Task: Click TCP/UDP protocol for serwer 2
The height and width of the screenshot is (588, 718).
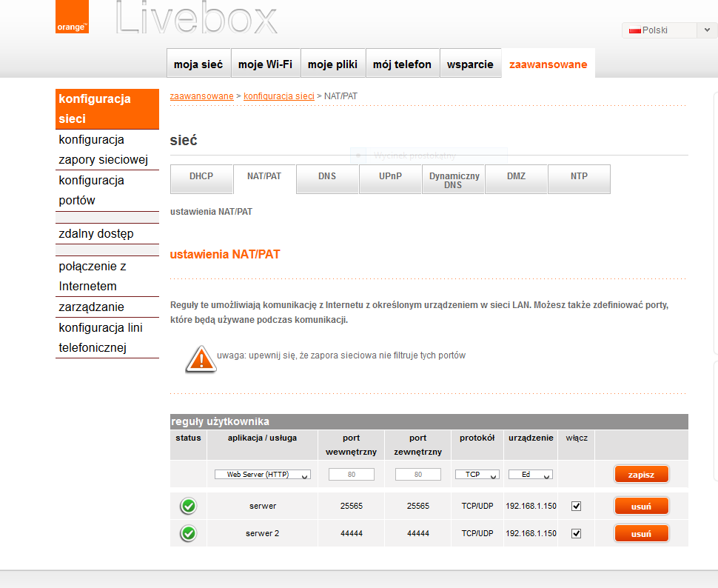Action: (477, 533)
